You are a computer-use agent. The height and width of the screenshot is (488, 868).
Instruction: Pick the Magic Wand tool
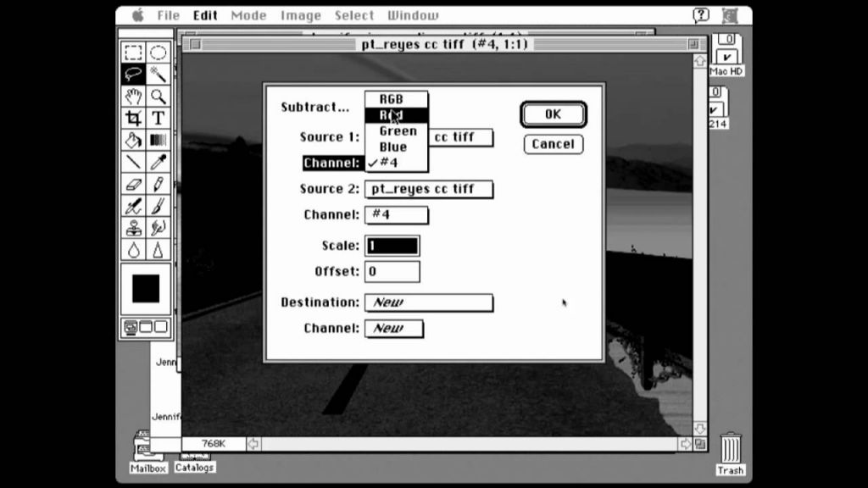point(158,74)
